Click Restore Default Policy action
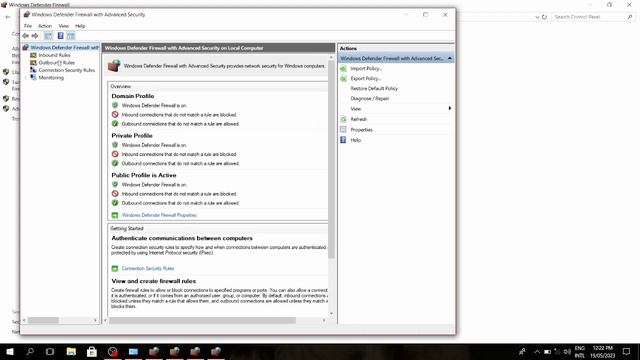The width and height of the screenshot is (640, 360). [374, 89]
